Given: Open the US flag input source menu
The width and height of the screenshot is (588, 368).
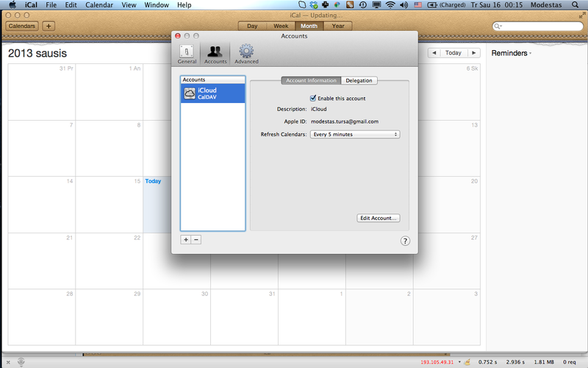Looking at the screenshot, I should point(417,5).
